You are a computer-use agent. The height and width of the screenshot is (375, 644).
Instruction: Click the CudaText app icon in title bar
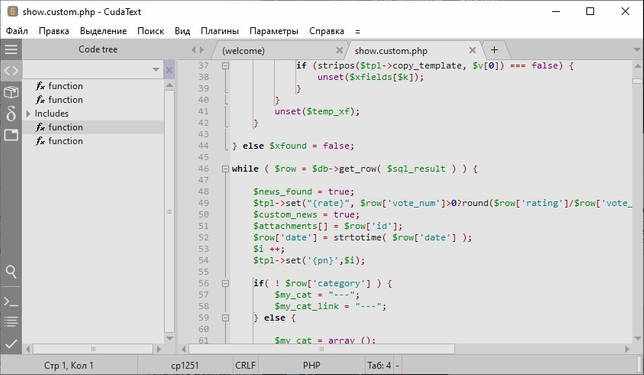13,12
